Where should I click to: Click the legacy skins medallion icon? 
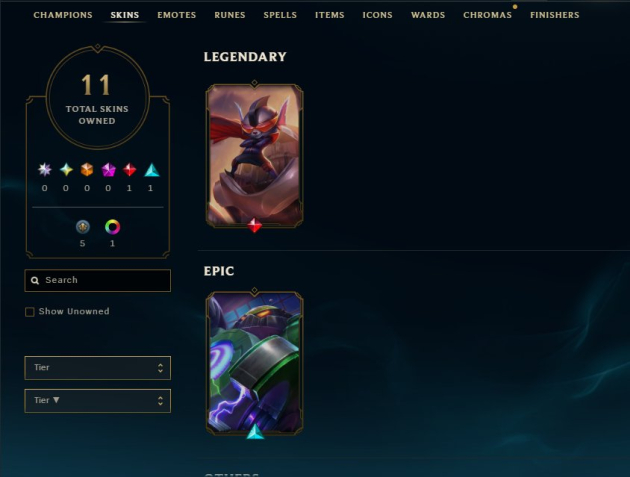(x=83, y=227)
